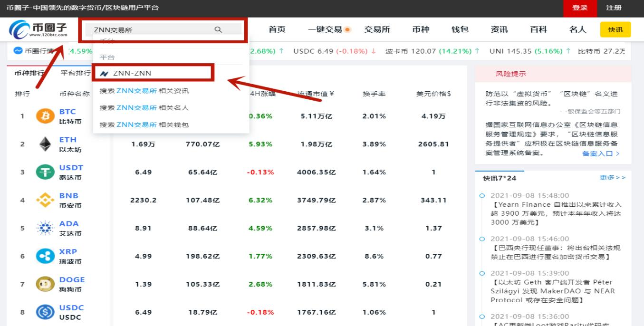The height and width of the screenshot is (326, 644).
Task: Open ADA coin name link
Action: [69, 224]
